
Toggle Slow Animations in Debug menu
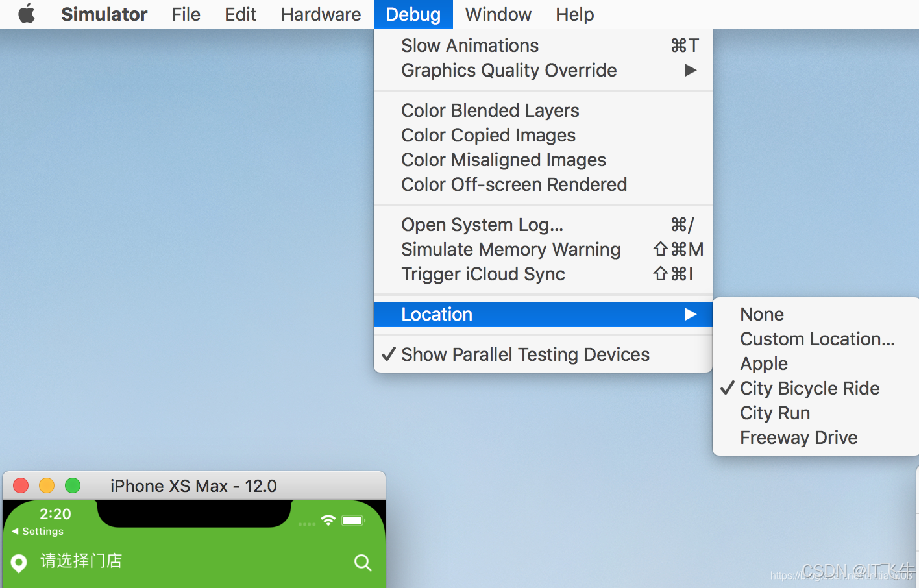[x=543, y=45]
